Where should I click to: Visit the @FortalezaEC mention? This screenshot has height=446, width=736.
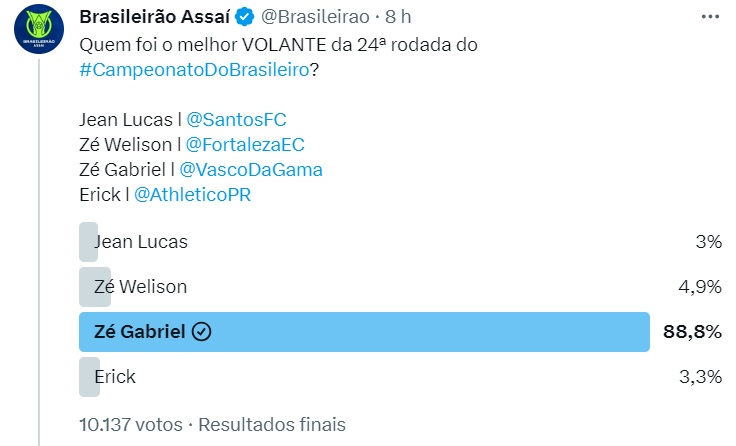pyautogui.click(x=247, y=145)
